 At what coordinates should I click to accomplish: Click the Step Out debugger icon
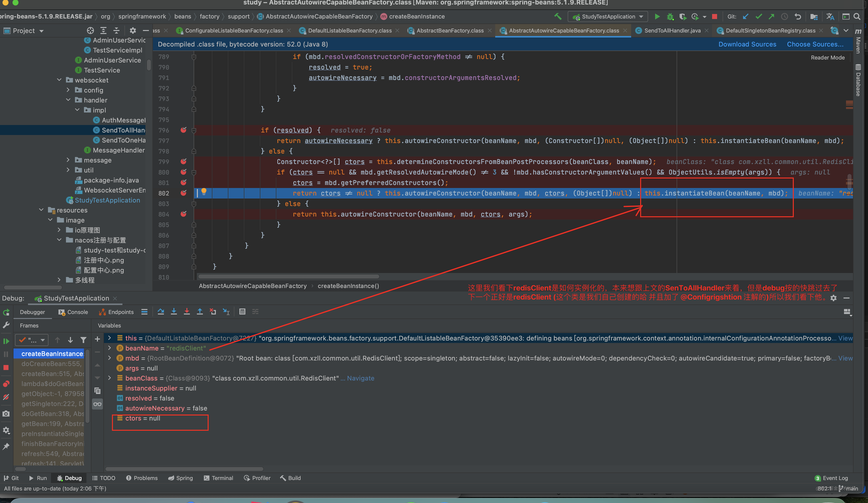click(200, 312)
